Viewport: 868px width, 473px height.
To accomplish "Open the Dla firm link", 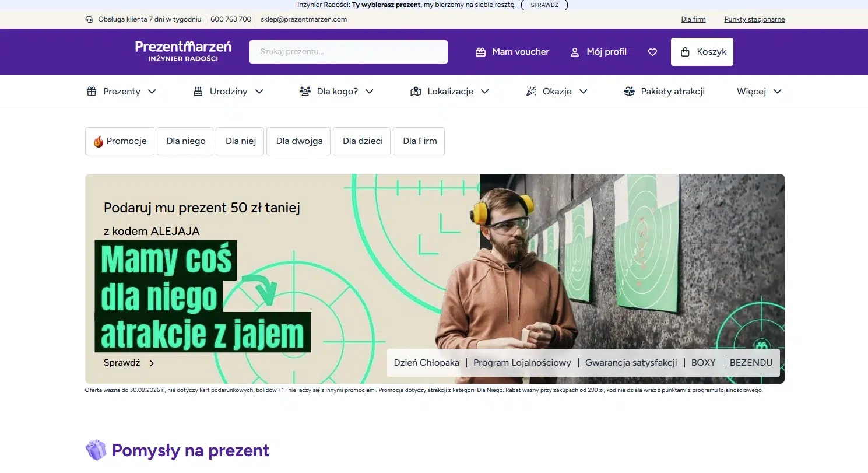I will [x=693, y=19].
